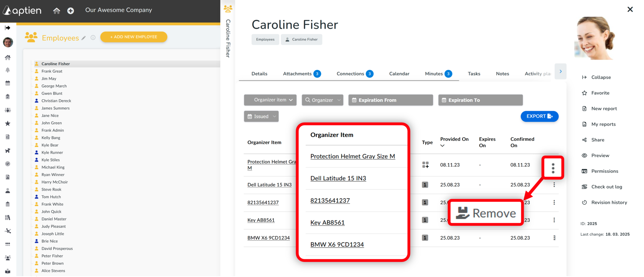This screenshot has height=277, width=644.
Task: Switch to the Attachments tab
Action: [302, 74]
